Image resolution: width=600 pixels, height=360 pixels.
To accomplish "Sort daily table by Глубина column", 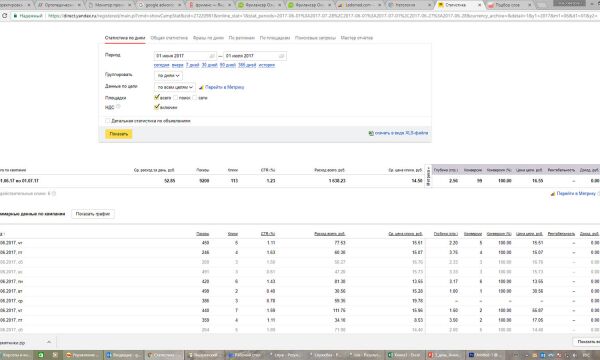I will tap(446, 234).
